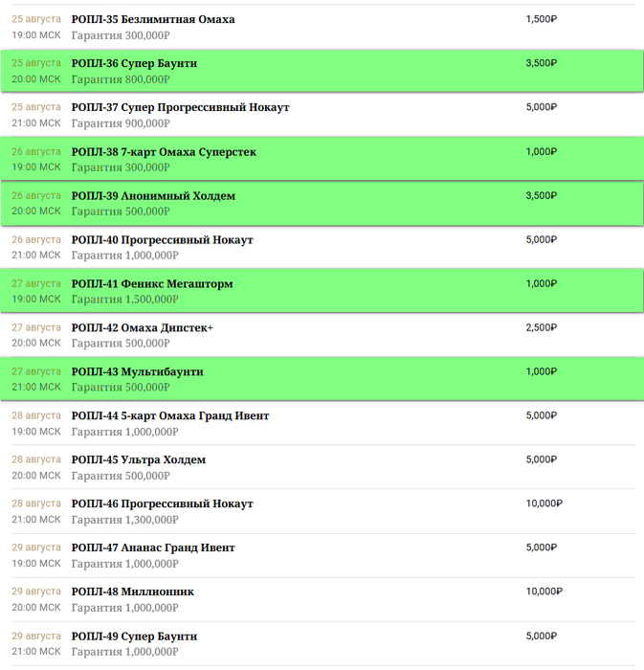Click 25 августа date of РОПЛ-35

click(x=36, y=19)
